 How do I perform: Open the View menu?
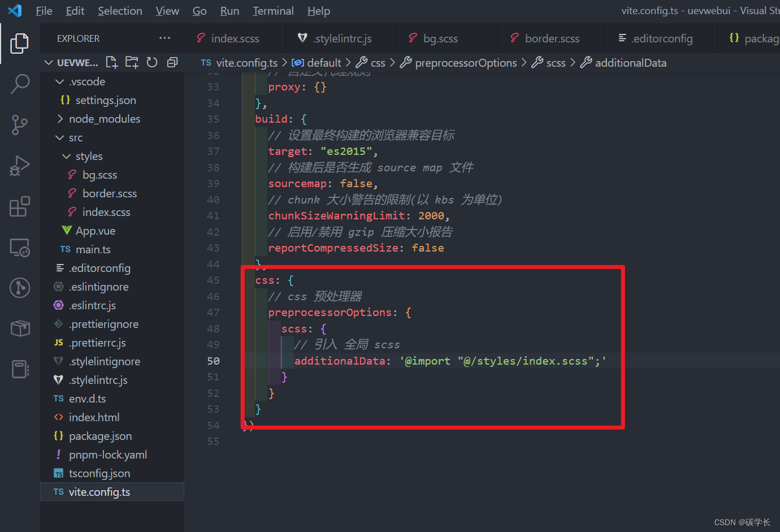click(x=167, y=11)
